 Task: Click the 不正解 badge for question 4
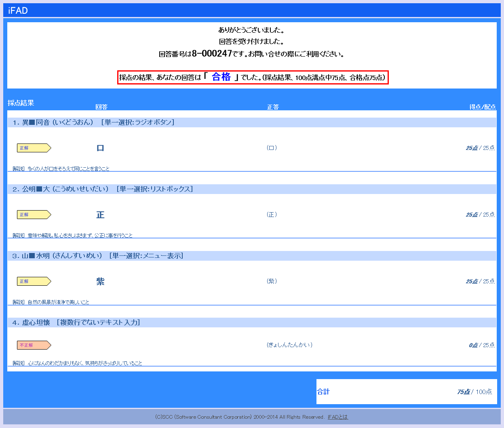(34, 345)
